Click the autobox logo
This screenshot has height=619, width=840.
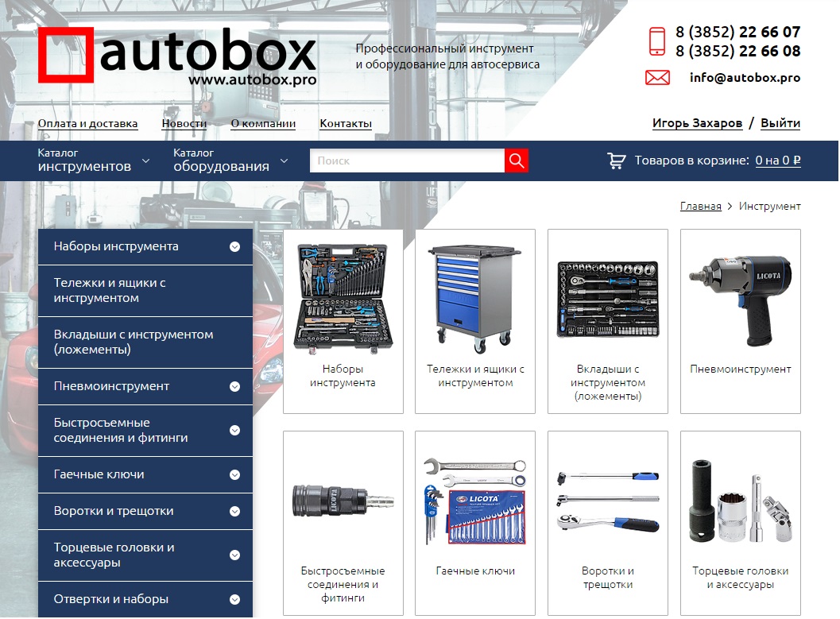(x=177, y=56)
